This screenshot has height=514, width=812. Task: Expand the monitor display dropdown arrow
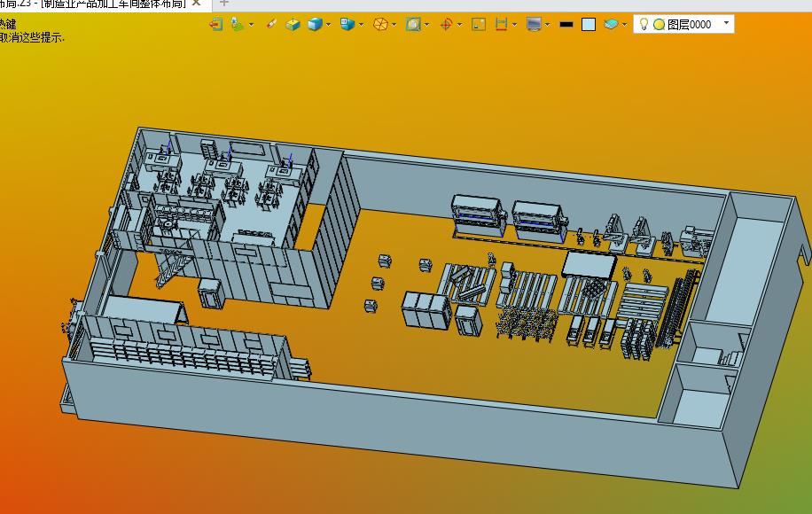(x=547, y=25)
